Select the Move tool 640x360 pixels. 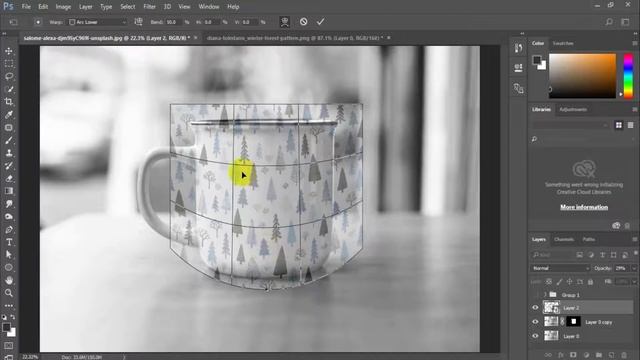point(9,51)
